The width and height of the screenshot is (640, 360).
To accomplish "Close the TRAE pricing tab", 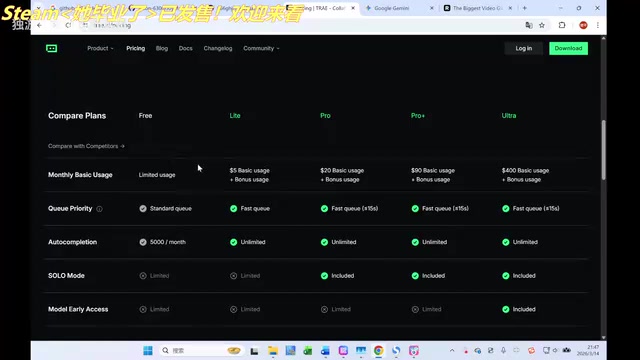I will (x=353, y=8).
